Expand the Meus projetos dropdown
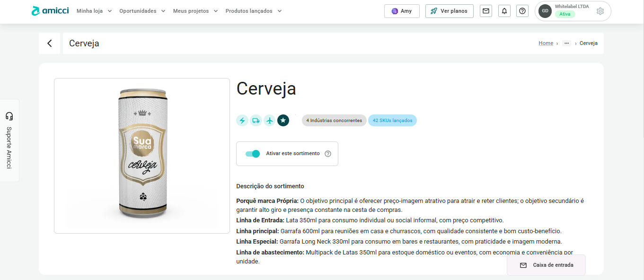 click(x=195, y=11)
